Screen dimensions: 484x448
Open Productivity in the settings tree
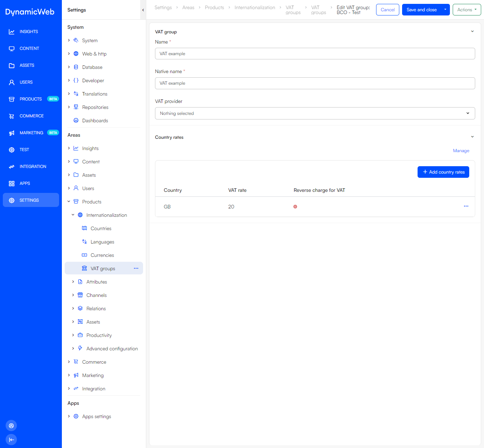click(99, 335)
